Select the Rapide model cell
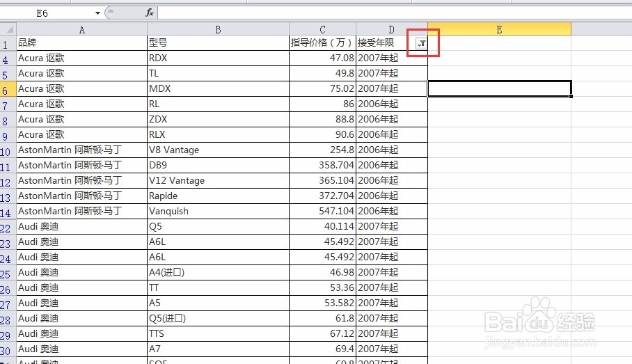Screen dimensions: 632x364 point(218,196)
